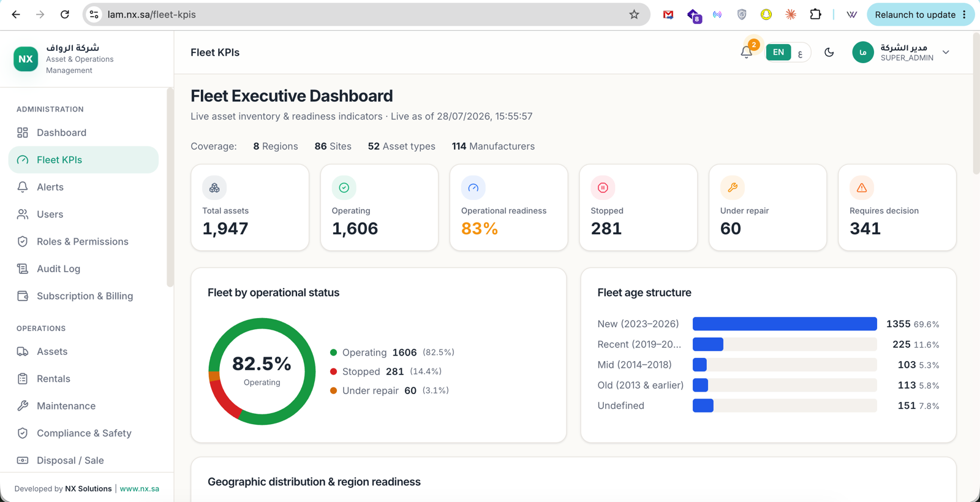This screenshot has height=502, width=980.
Task: Click the Operating check-circle icon
Action: point(344,188)
